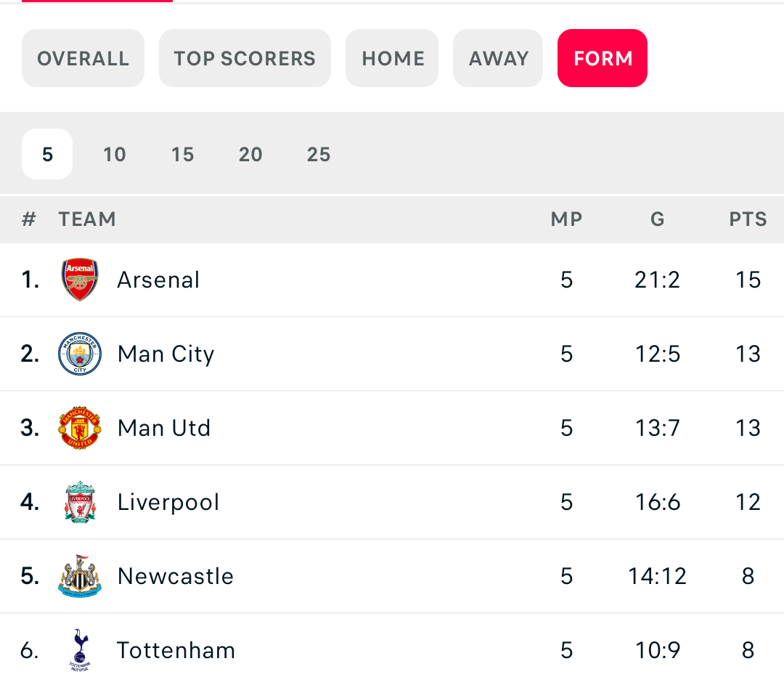The height and width of the screenshot is (677, 784).
Task: Choose last 25 matches form filter
Action: pos(319,154)
